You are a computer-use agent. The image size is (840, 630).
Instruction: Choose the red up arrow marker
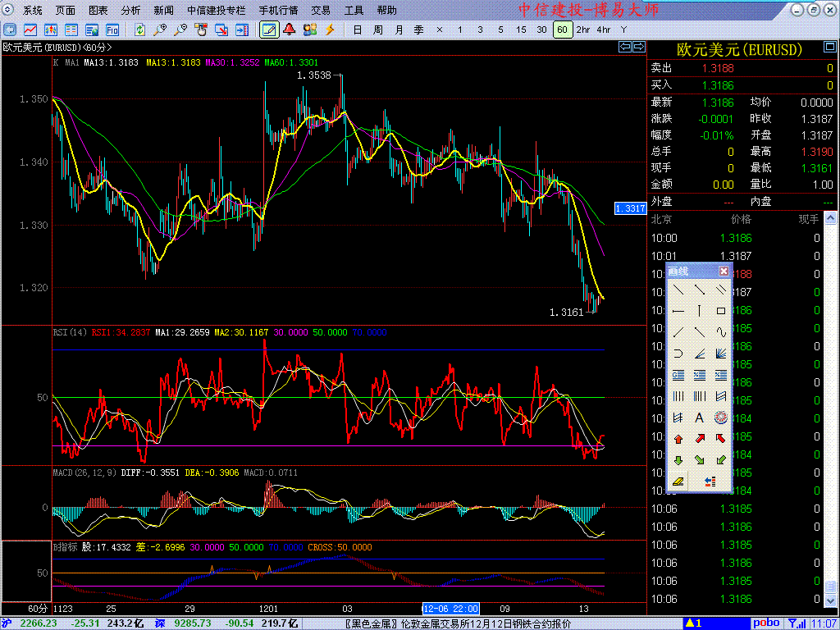[678, 439]
